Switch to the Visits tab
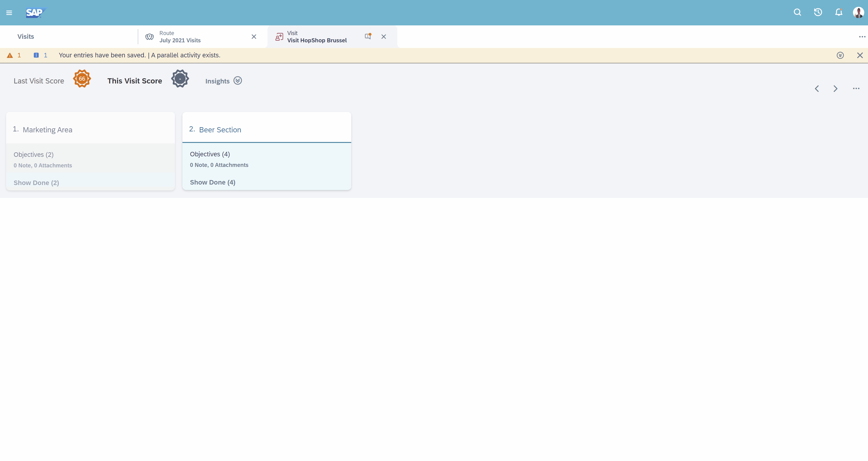868x461 pixels. tap(26, 36)
